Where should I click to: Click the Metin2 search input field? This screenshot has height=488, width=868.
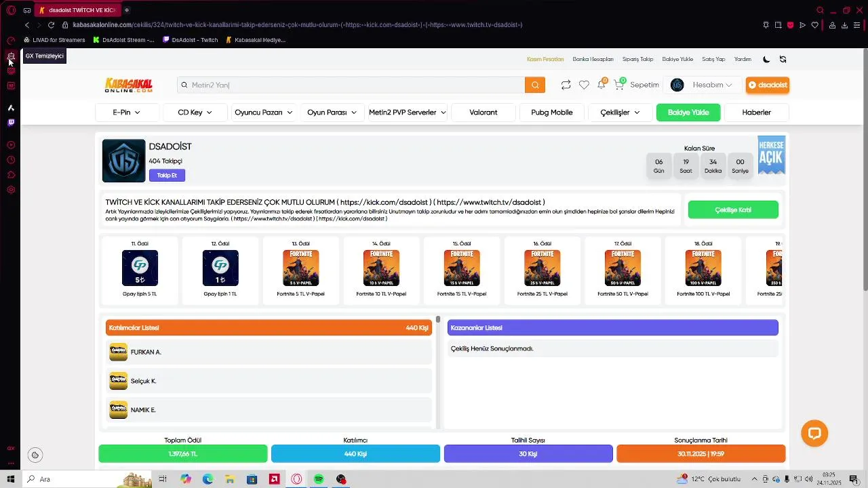[x=351, y=85]
